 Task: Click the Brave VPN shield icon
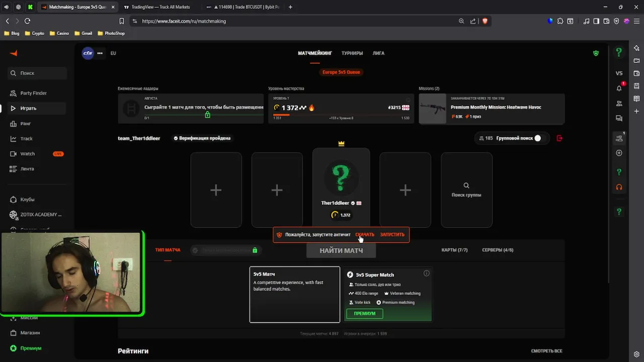(x=616, y=21)
